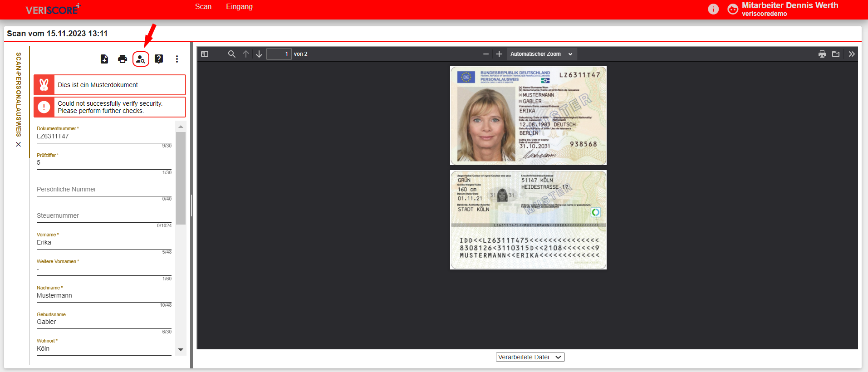868x372 pixels.
Task: Click the help question mark icon
Action: (159, 59)
